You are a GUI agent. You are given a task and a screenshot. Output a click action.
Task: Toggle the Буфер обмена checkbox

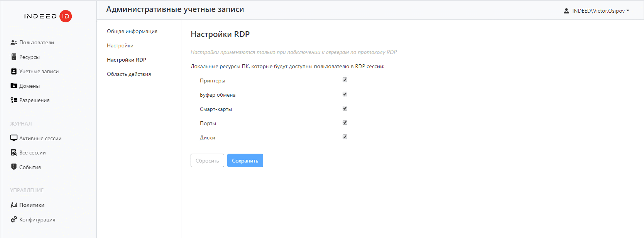pos(345,94)
